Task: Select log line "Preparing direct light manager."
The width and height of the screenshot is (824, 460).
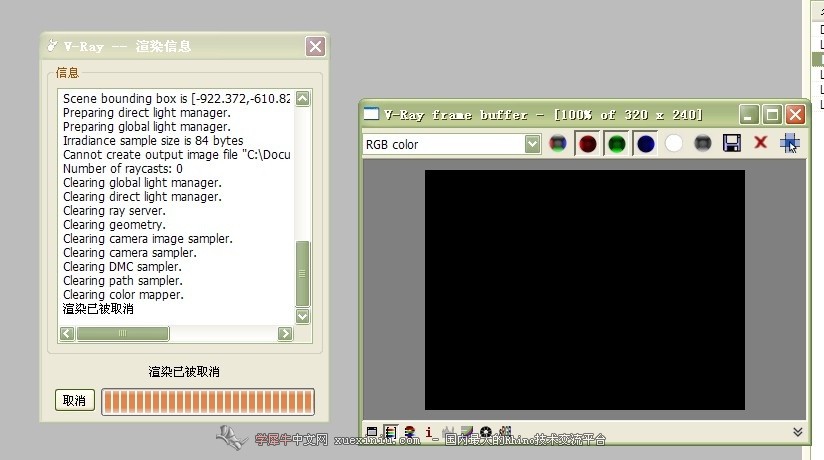Action: 147,113
